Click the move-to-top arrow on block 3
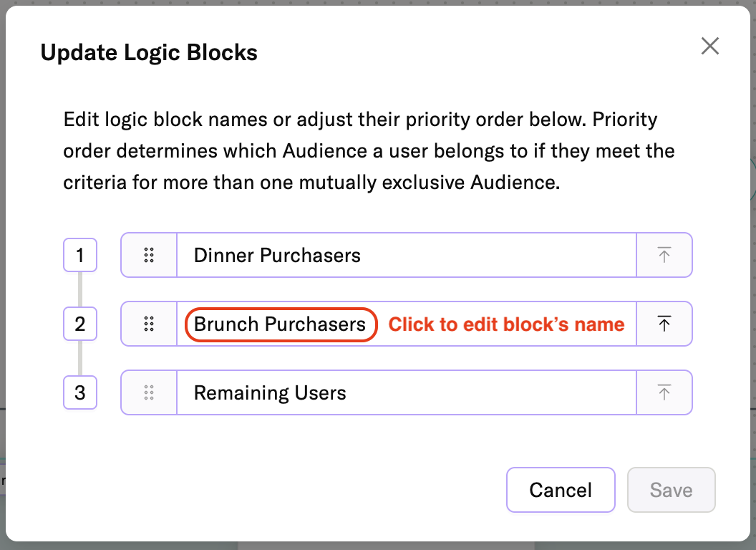The height and width of the screenshot is (550, 756). click(664, 392)
